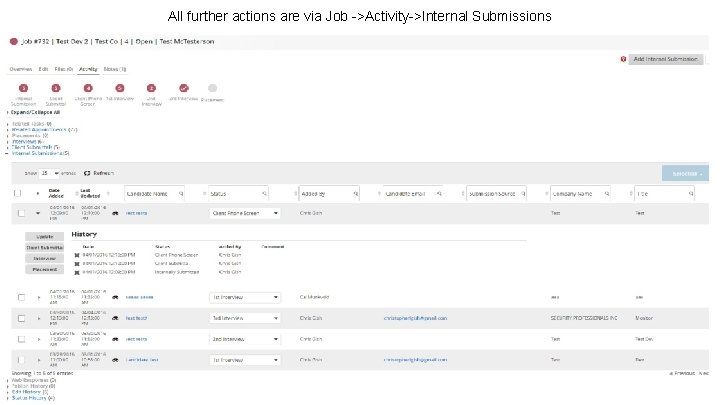Click the binoculars icon in first candidate row
Viewport: 720px width, 405px height.
click(116, 213)
